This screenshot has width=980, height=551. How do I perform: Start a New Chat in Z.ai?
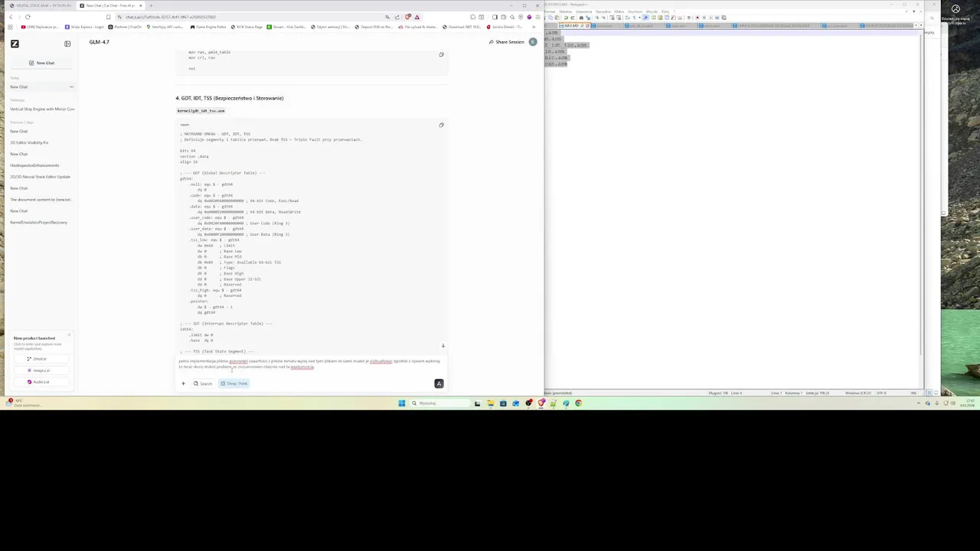[41, 63]
